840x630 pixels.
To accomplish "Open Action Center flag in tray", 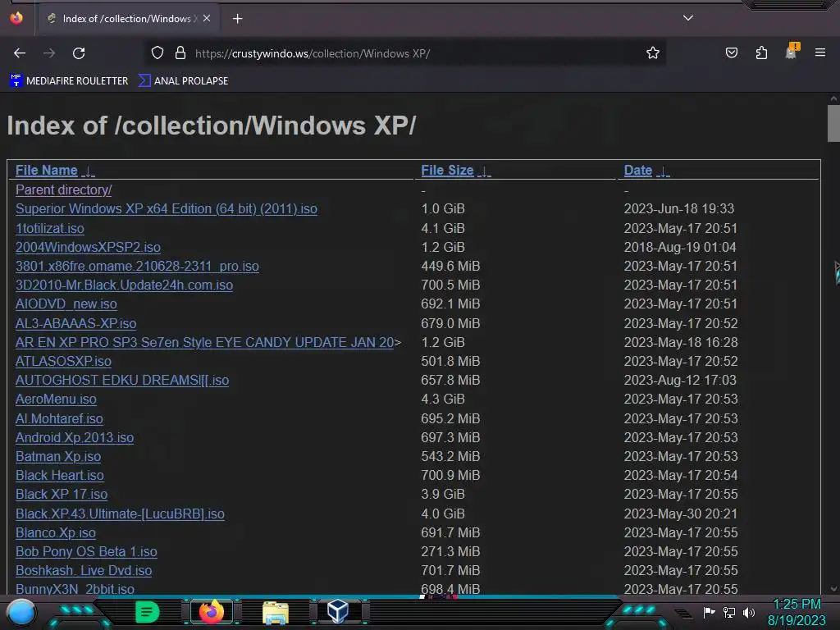I will pyautogui.click(x=709, y=612).
